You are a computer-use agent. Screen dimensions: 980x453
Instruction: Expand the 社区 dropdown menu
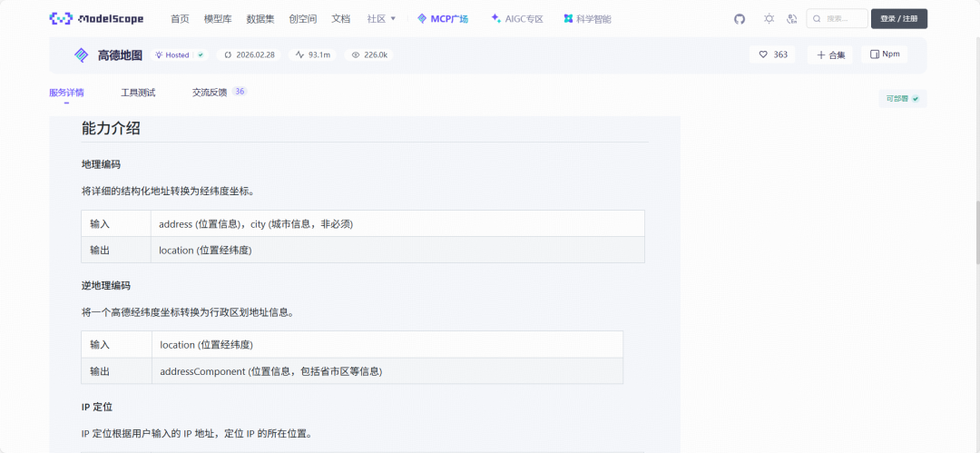[381, 19]
